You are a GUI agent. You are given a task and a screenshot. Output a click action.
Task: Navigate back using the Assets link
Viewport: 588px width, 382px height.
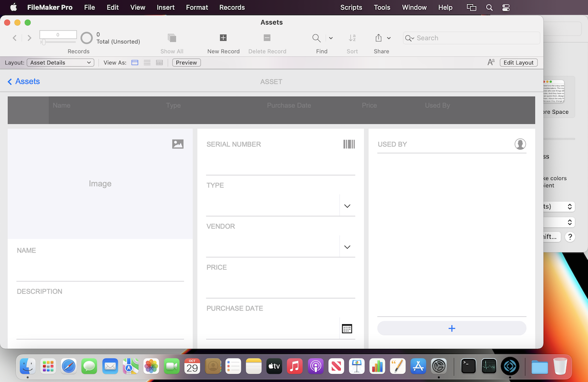point(23,81)
